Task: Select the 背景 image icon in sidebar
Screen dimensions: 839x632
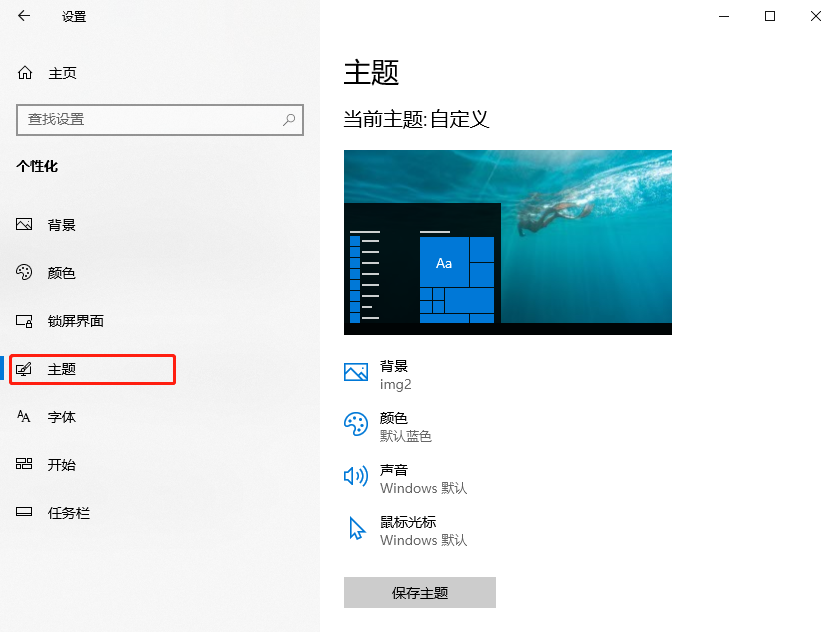Action: tap(25, 224)
